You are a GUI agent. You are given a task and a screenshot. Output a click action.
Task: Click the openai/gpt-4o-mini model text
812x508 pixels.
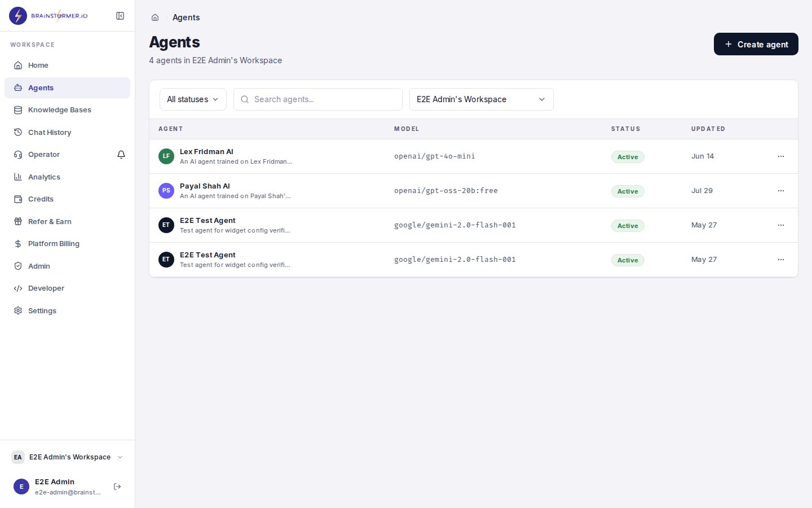point(435,156)
